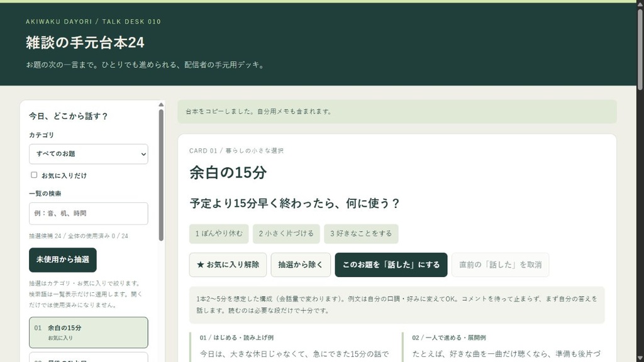Pick option 1 ぼんやり休む
The image size is (644, 362).
tap(219, 234)
